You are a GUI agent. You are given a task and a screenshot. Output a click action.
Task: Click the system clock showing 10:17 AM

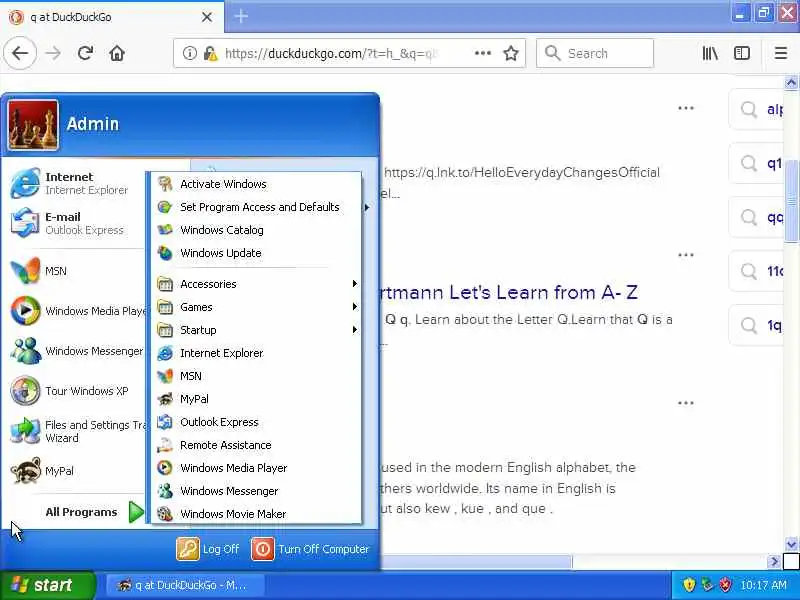pyautogui.click(x=763, y=585)
